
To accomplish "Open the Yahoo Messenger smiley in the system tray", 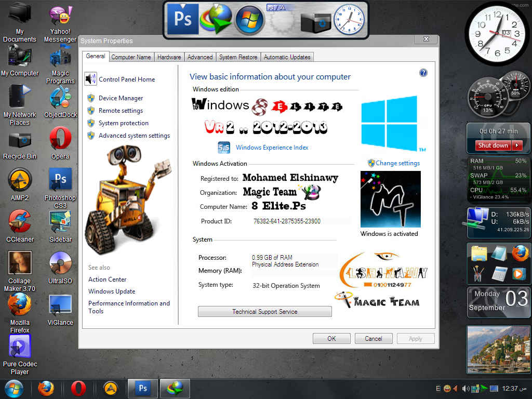I will point(447,388).
